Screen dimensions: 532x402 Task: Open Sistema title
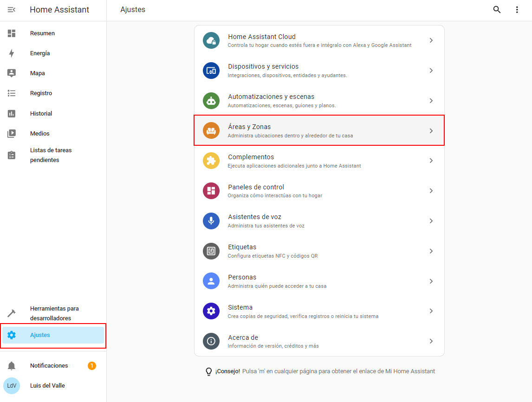point(240,307)
